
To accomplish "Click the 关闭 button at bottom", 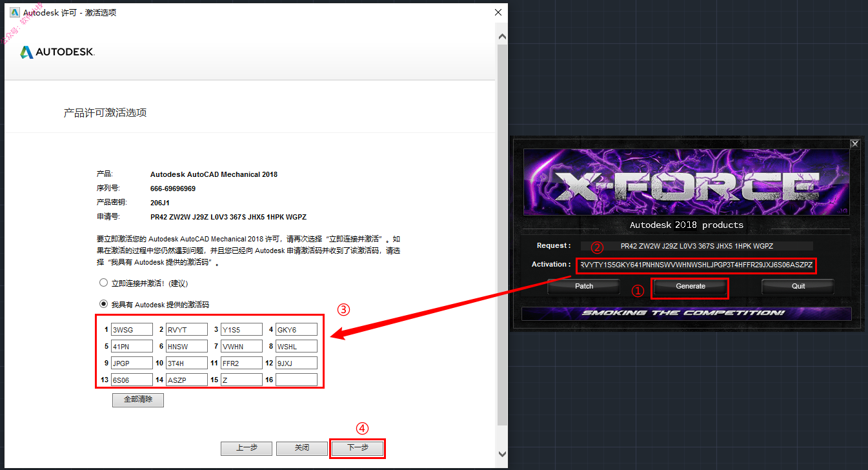I will [x=302, y=448].
